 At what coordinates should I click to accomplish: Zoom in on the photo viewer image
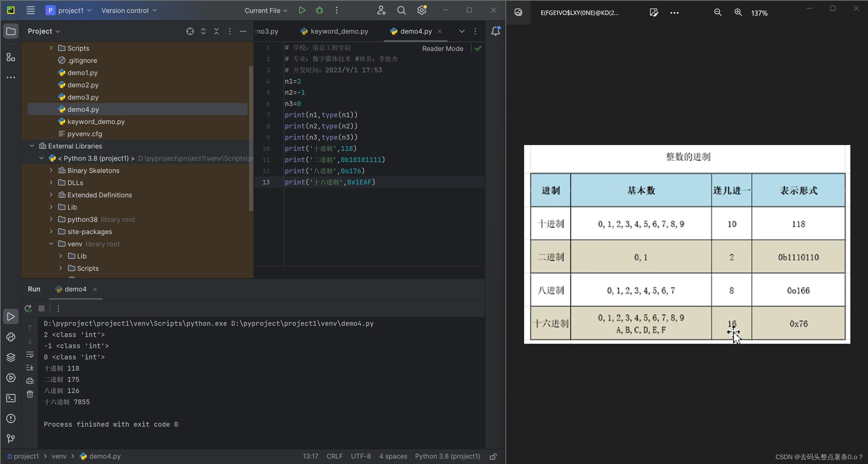coord(738,13)
